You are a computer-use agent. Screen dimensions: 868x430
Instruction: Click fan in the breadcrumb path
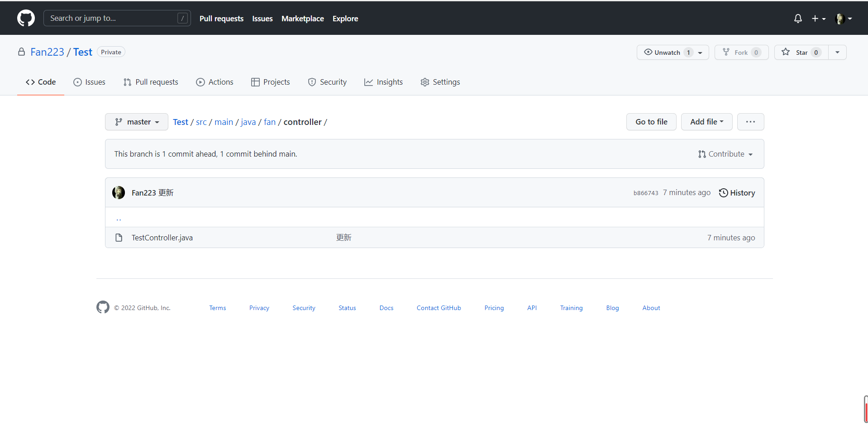click(x=270, y=122)
